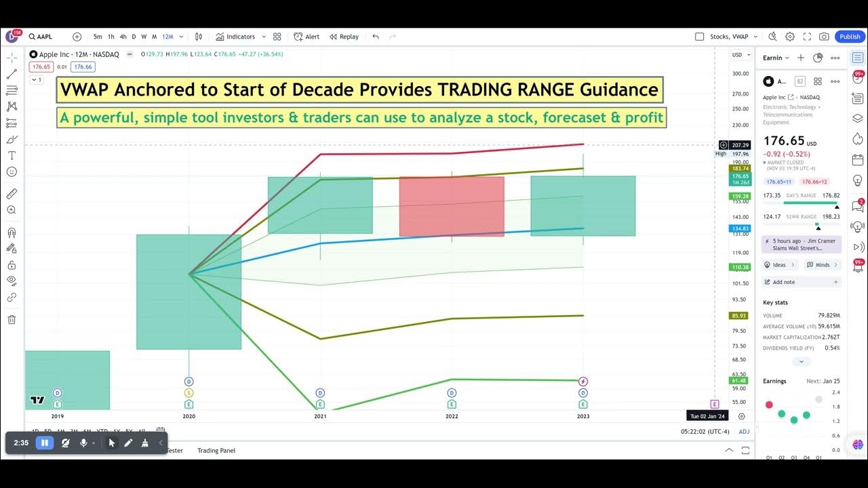Open the object tree layers icon
Image resolution: width=868 pixels, height=488 pixels.
point(858,119)
